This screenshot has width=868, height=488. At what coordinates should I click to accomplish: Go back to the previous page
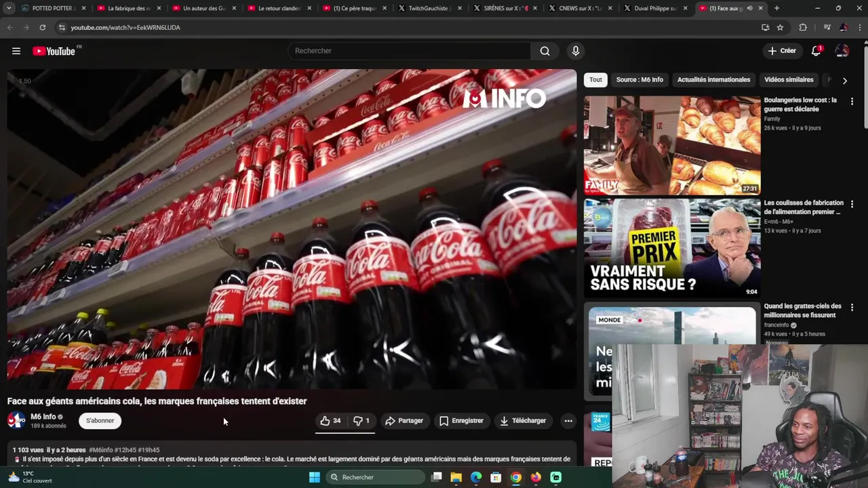[9, 27]
